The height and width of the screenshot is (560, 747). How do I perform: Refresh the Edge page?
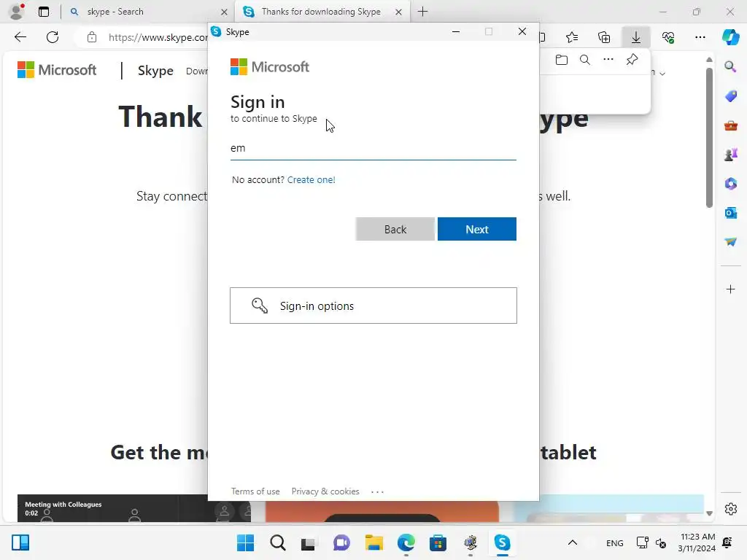[53, 37]
